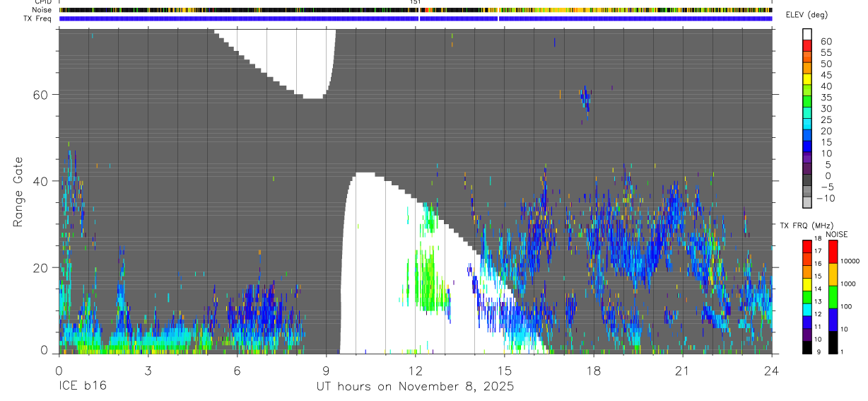
Task: Click the blue segment of the NOISE bar
Action: 833,319
